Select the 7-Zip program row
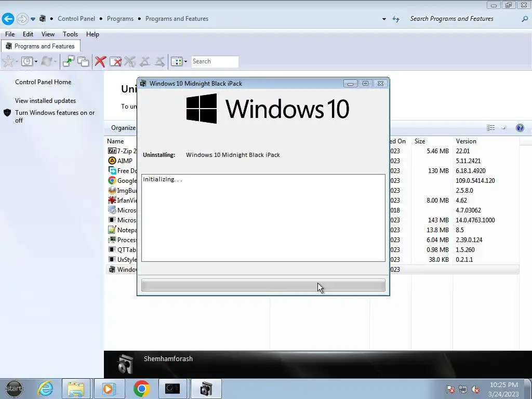The height and width of the screenshot is (399, 532). [313, 151]
